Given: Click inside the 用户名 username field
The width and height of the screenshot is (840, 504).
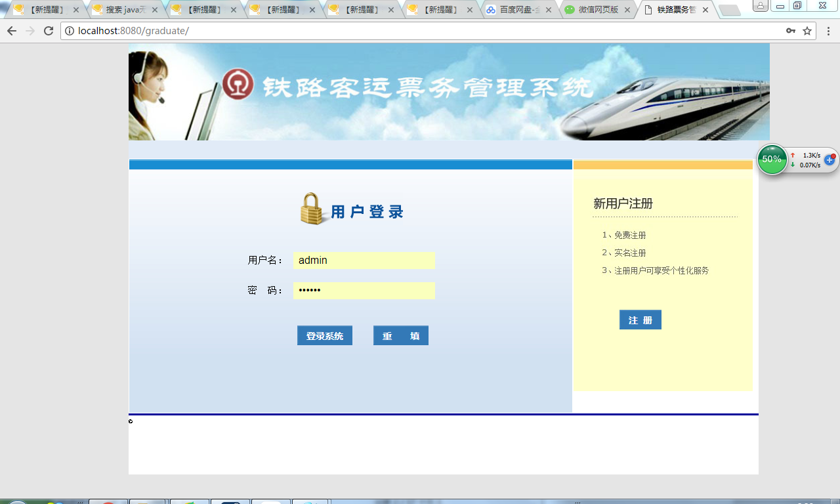Looking at the screenshot, I should tap(364, 260).
